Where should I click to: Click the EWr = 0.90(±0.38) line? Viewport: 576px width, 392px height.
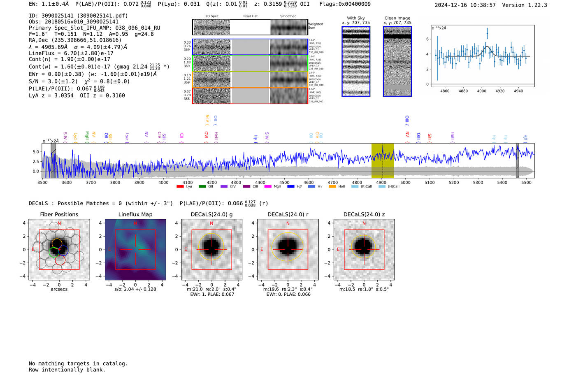(x=93, y=74)
